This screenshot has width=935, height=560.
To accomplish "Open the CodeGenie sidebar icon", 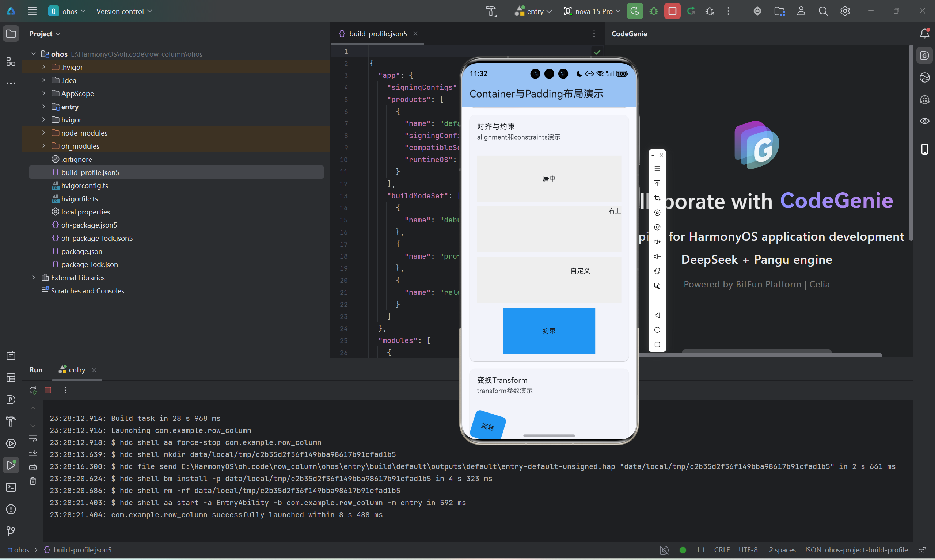I will [x=924, y=56].
